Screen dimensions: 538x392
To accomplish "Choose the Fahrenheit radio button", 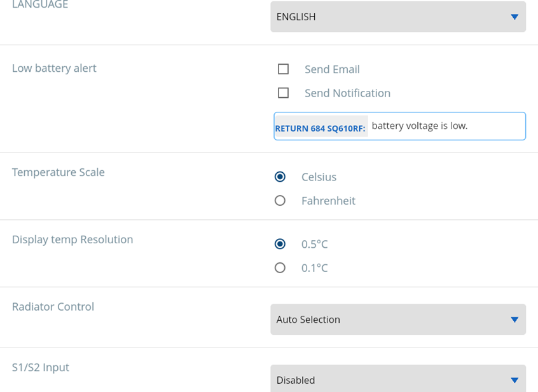I will coord(280,201).
